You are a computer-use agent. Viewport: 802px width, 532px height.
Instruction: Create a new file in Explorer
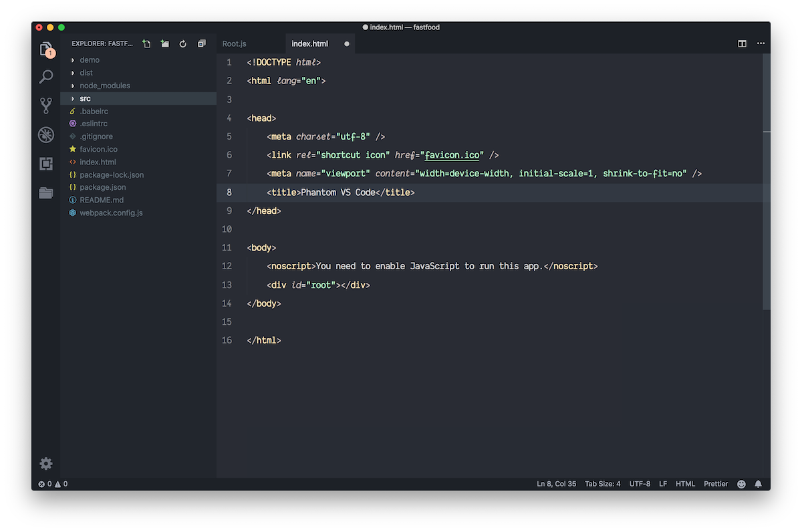(147, 43)
